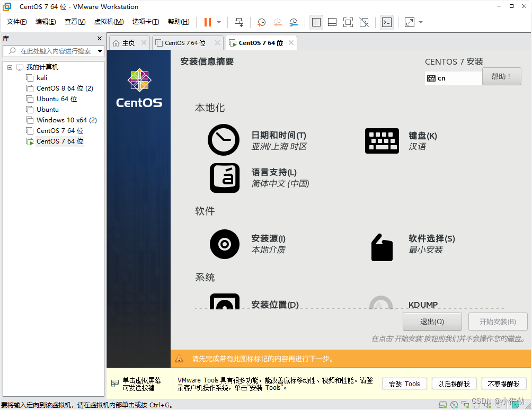The width and height of the screenshot is (532, 410).
Task: Enter full screen mode icon
Action: coord(348,22)
